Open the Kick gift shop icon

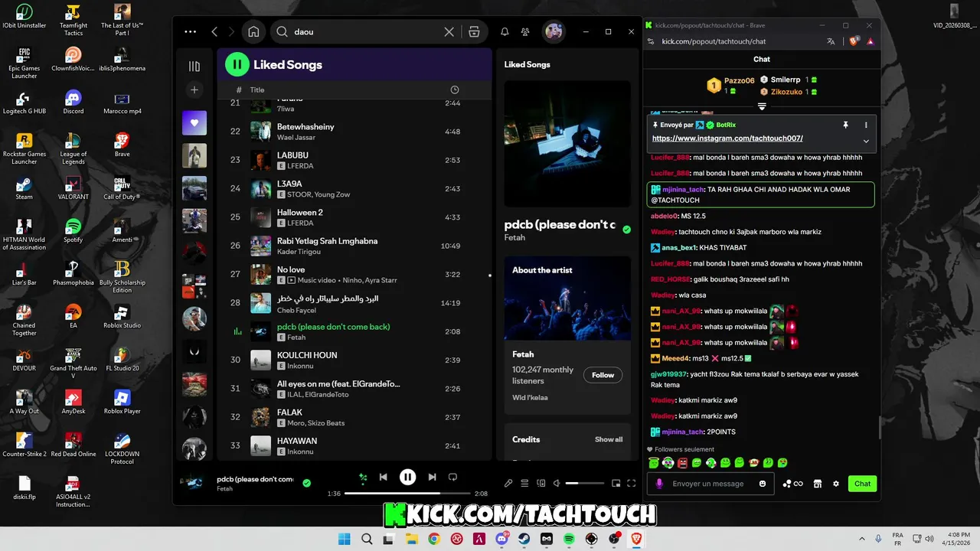(817, 484)
